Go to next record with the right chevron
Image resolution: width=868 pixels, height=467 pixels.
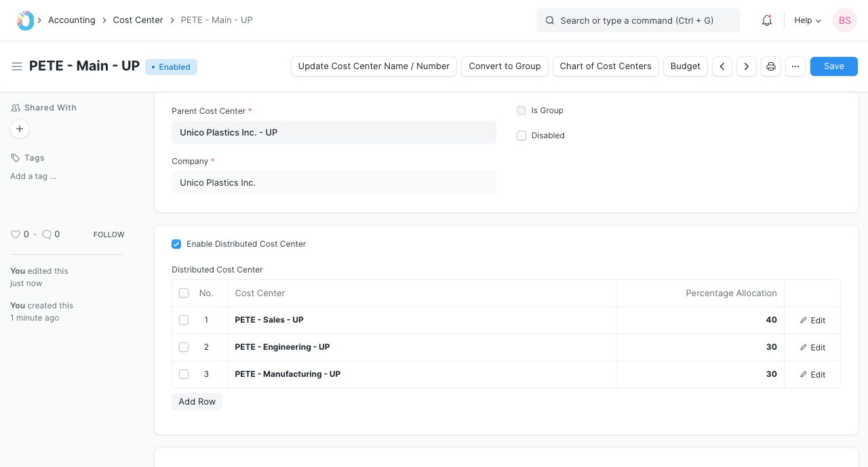[746, 66]
